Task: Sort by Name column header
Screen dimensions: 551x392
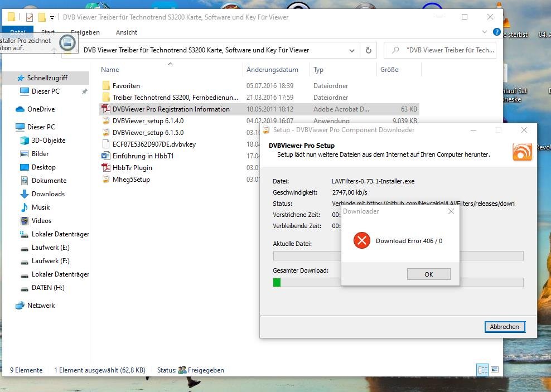Action: click(x=110, y=70)
